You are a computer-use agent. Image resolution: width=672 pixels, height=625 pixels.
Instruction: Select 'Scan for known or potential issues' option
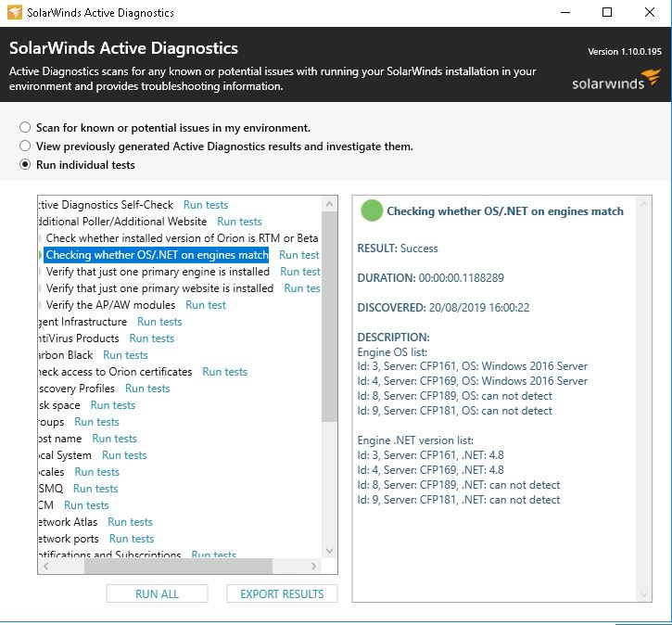pos(26,128)
